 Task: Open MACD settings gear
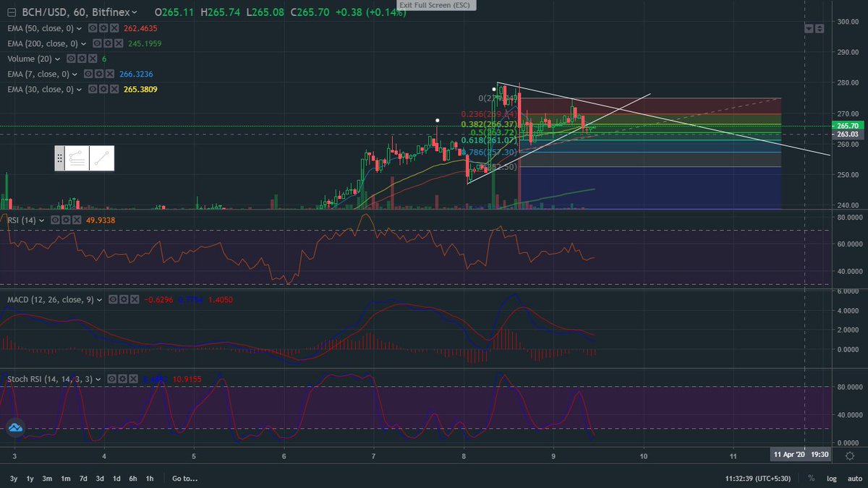124,299
